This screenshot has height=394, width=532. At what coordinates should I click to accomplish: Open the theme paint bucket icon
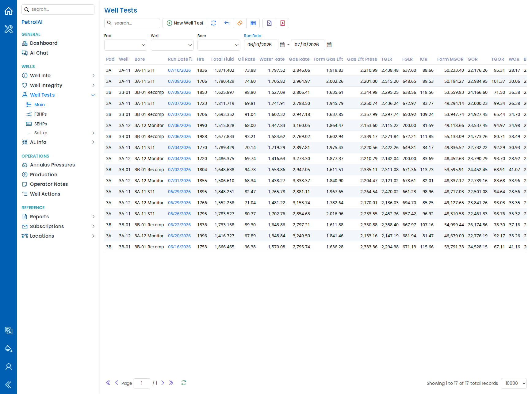(9, 349)
